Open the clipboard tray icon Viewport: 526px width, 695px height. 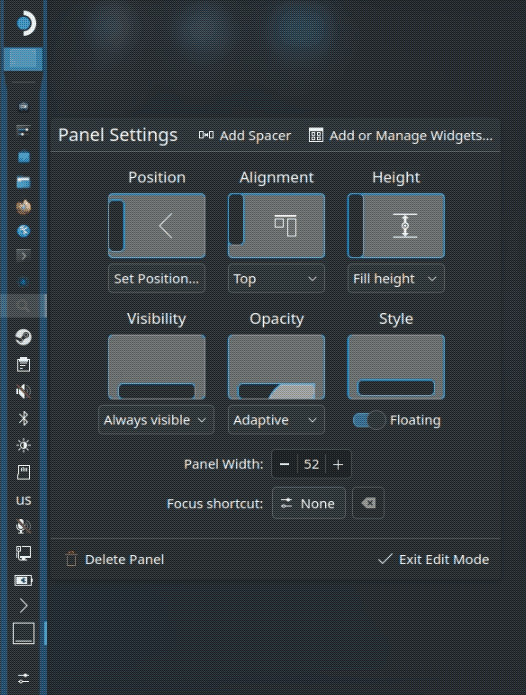pyautogui.click(x=23, y=364)
